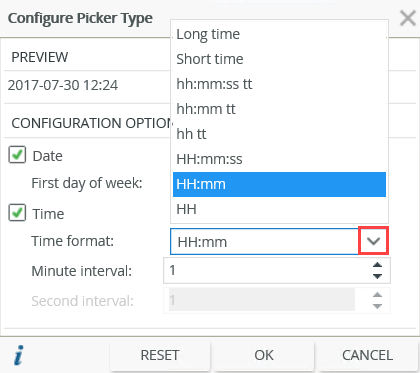The height and width of the screenshot is (373, 420).
Task: Click the blue info icon
Action: pos(19,355)
